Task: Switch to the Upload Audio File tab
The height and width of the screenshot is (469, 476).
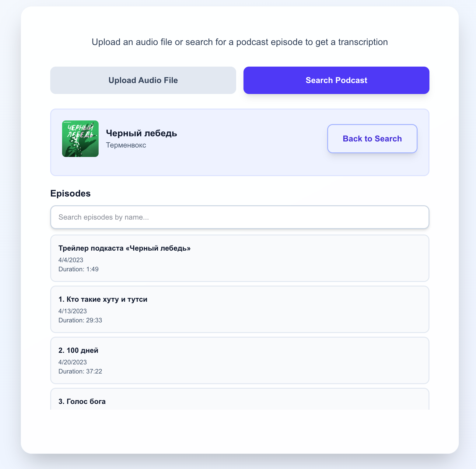Action: pos(143,80)
